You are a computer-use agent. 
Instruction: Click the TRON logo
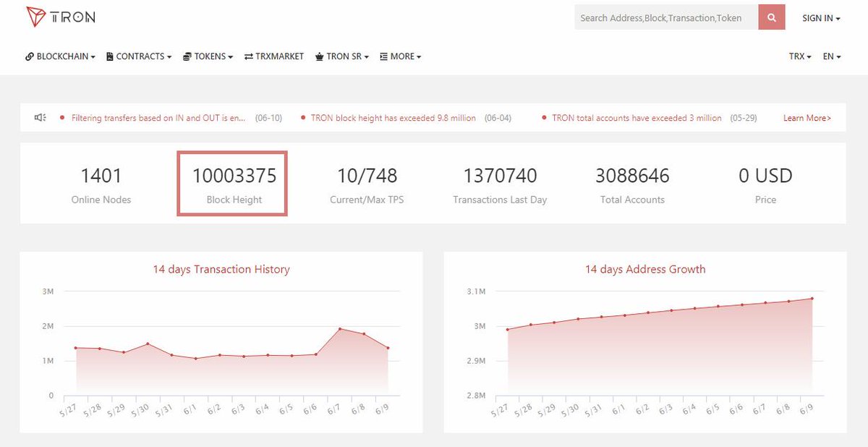tap(60, 17)
